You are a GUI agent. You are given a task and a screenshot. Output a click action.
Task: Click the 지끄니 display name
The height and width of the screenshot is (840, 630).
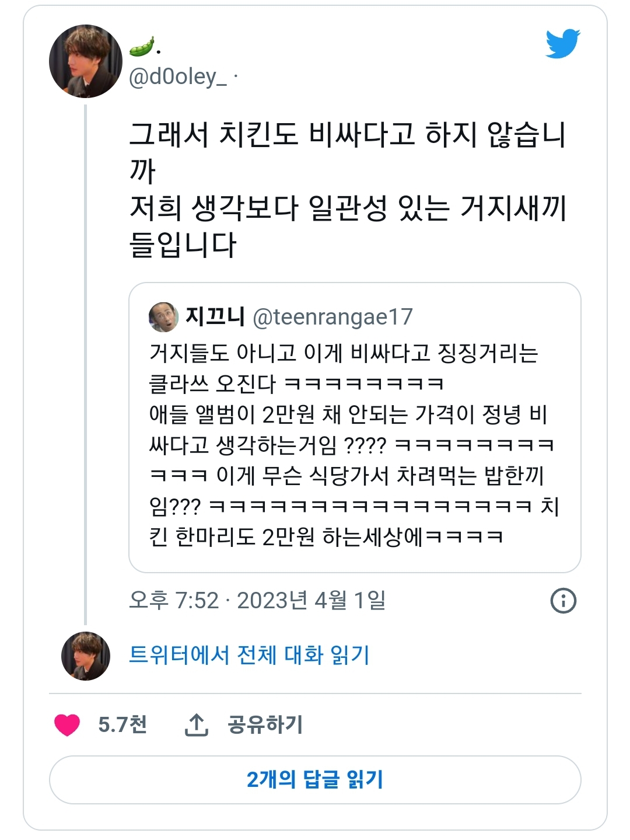point(215,316)
